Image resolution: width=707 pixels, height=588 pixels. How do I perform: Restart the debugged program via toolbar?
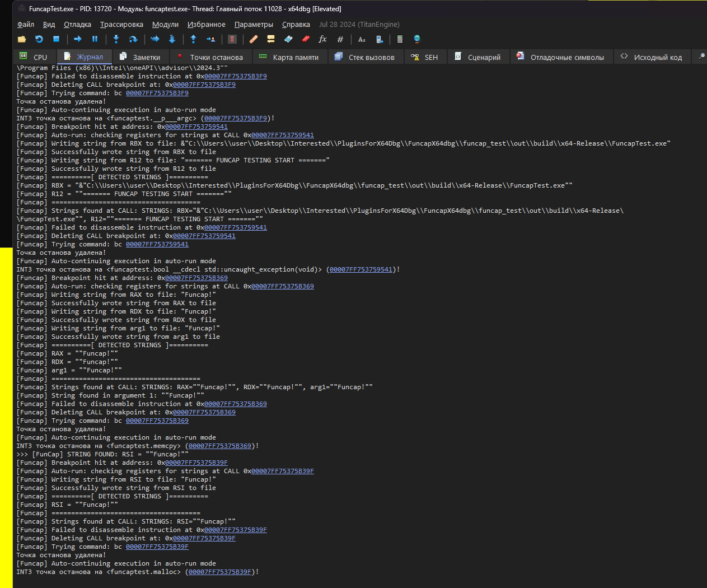(39, 39)
